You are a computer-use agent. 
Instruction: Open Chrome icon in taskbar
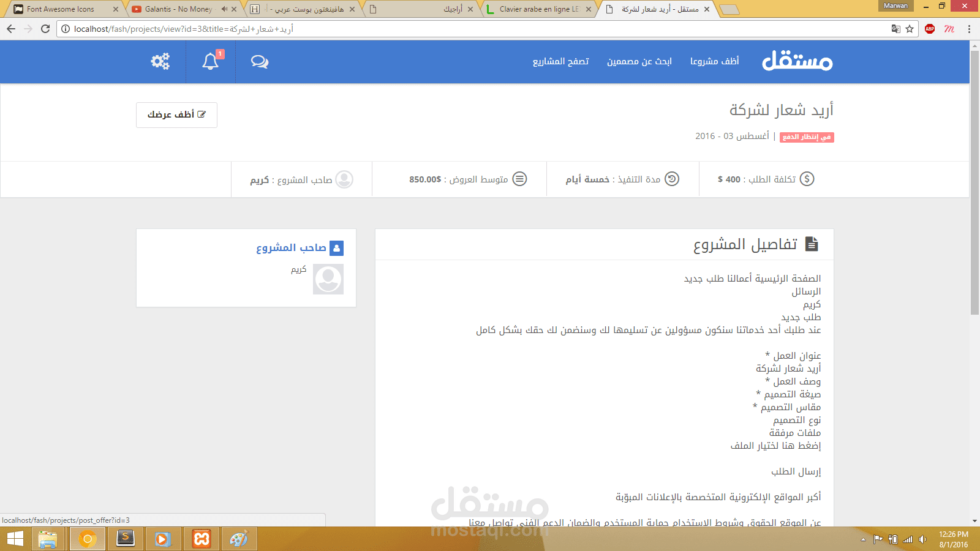click(x=88, y=539)
